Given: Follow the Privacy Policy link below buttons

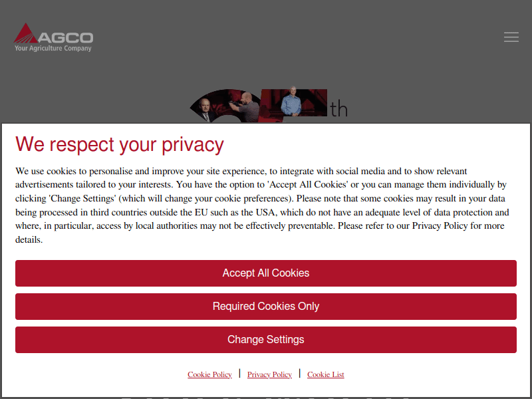Looking at the screenshot, I should coord(269,374).
